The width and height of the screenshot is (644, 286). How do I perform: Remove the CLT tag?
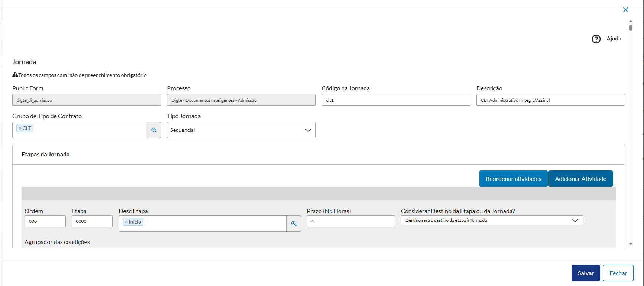pos(20,129)
